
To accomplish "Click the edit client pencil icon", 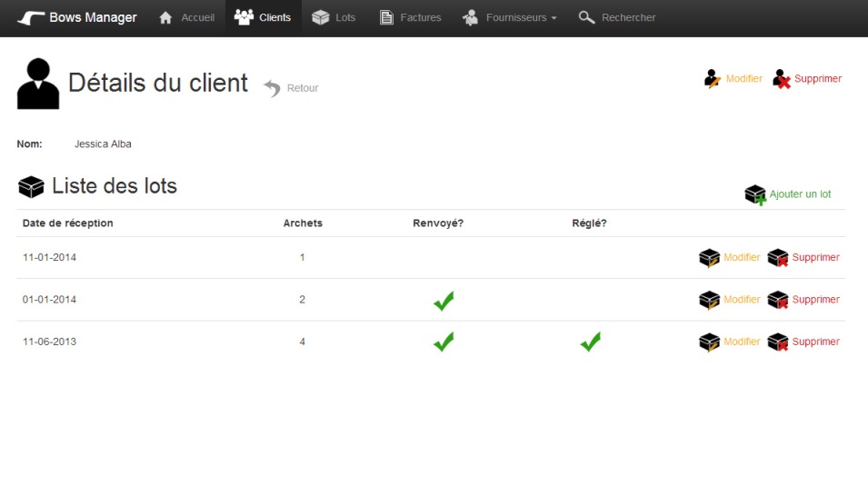I will (713, 79).
